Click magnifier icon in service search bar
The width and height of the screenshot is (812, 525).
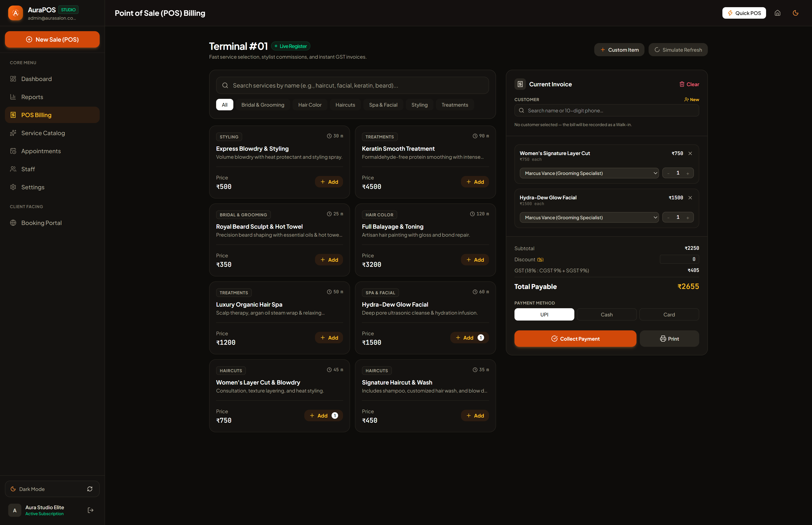tap(225, 85)
